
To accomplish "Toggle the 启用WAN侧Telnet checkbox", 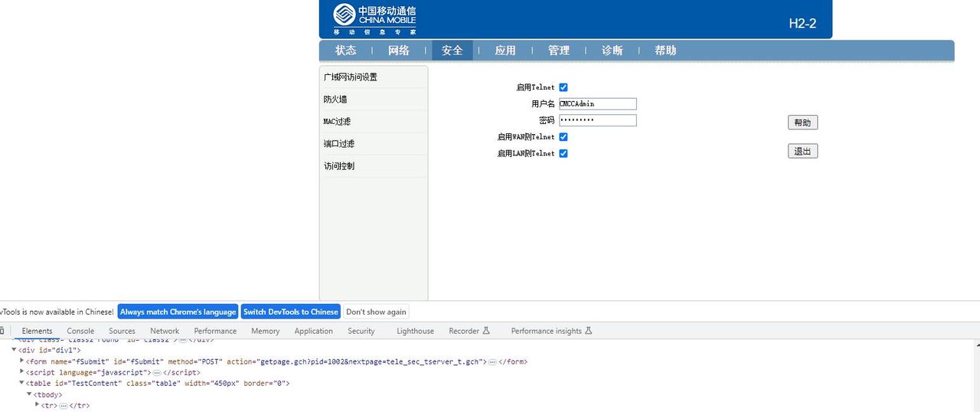I will pyautogui.click(x=563, y=137).
